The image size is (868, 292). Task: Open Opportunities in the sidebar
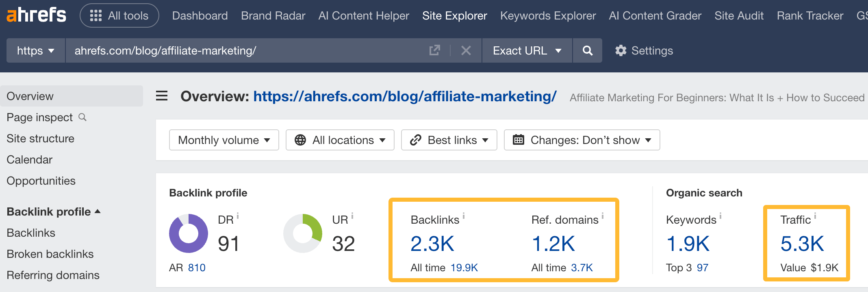pyautogui.click(x=41, y=181)
